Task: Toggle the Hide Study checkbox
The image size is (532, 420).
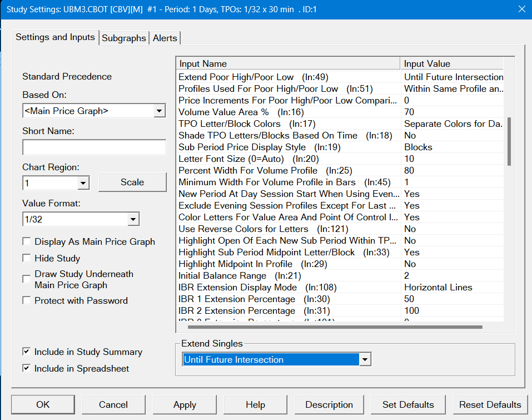Action: tap(27, 258)
